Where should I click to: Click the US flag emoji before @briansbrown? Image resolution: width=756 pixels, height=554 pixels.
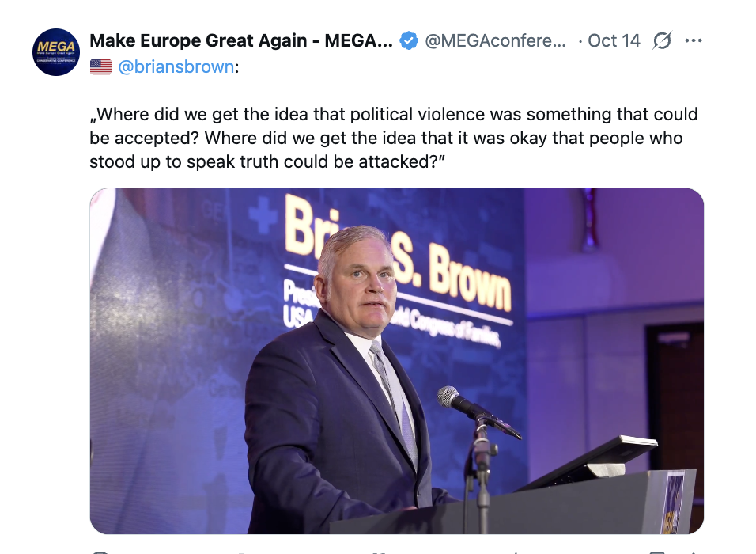pyautogui.click(x=100, y=67)
